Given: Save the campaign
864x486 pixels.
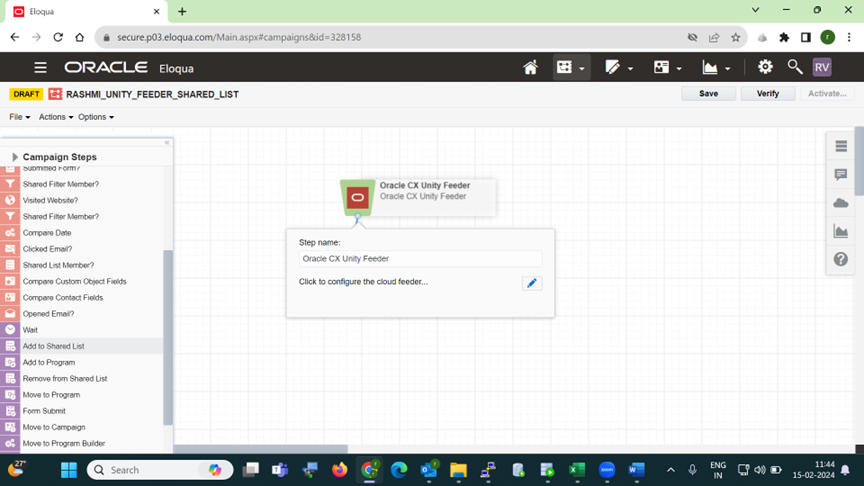Looking at the screenshot, I should 708,94.
